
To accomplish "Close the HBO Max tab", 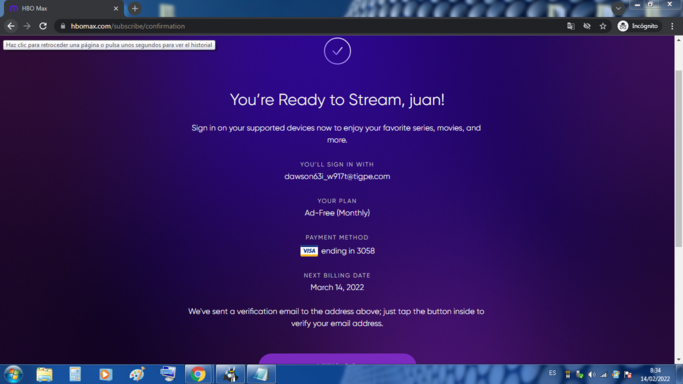I will [116, 8].
